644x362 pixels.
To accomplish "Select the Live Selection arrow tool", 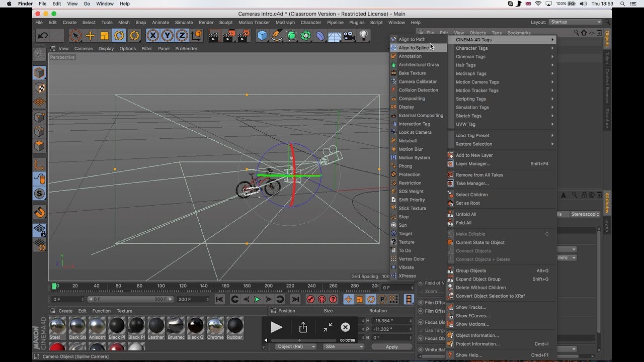I will [x=75, y=35].
